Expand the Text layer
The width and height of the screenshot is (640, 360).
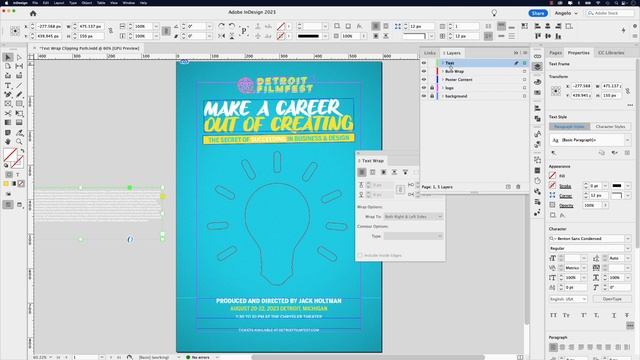(x=443, y=63)
